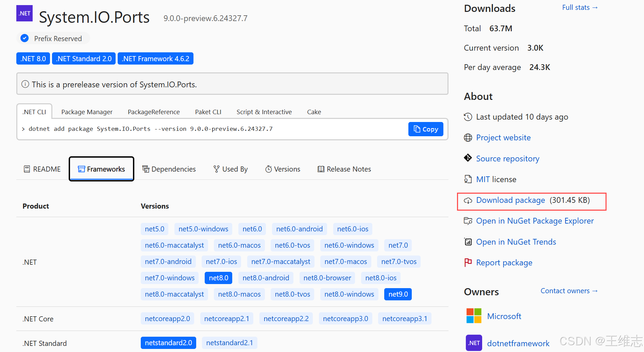Click the .NET Standard 2.0 badge
The height and width of the screenshot is (352, 644).
pyautogui.click(x=84, y=58)
